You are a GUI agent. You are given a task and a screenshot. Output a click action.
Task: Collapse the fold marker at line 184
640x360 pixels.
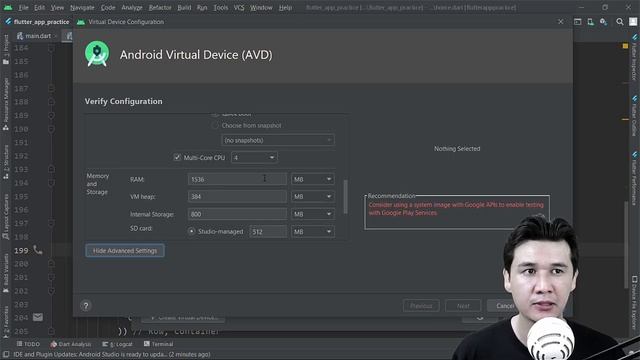[51, 48]
